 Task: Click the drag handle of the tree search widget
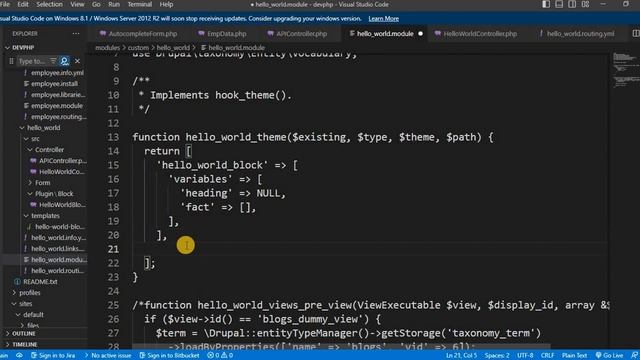point(11,61)
